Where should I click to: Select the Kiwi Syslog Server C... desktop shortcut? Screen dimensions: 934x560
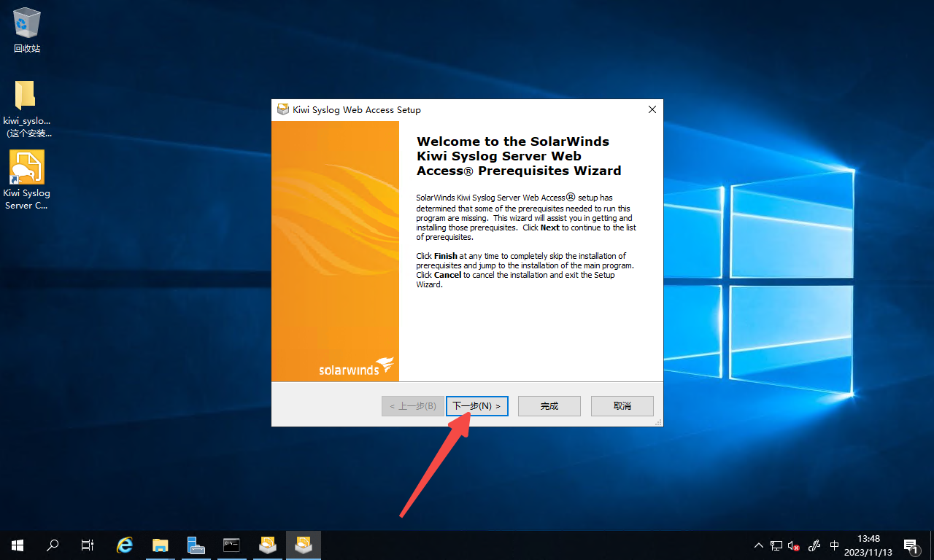[27, 180]
